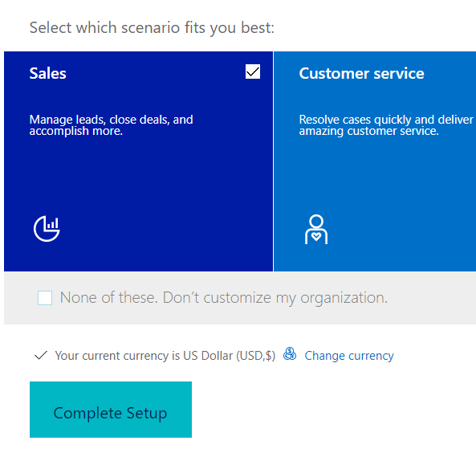The height and width of the screenshot is (465, 476).
Task: Click the Sales tile heading
Action: [47, 74]
